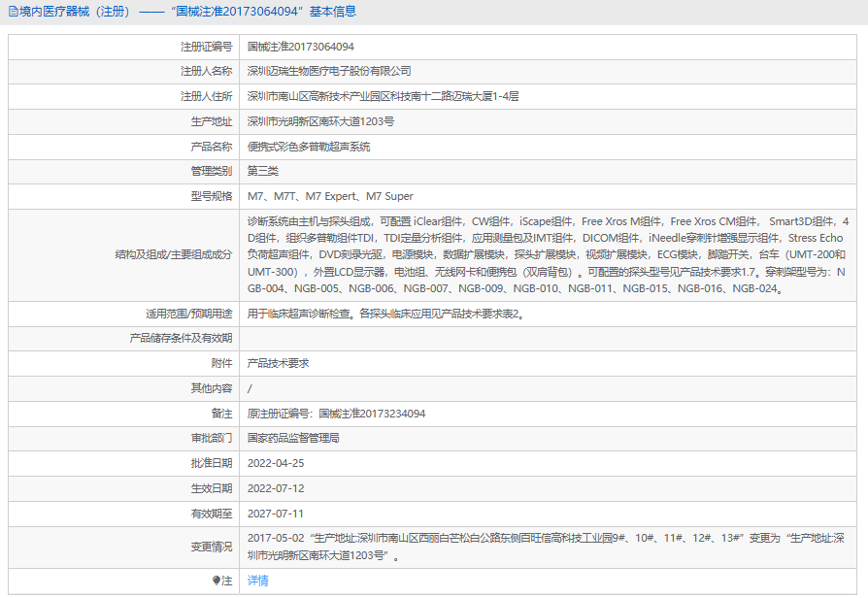Click change record text dated 2017-05-02

click(x=546, y=547)
